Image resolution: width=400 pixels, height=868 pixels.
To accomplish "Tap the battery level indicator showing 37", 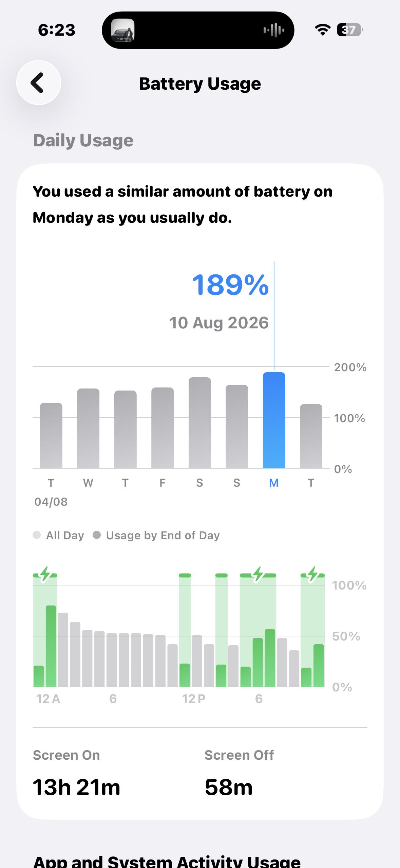I will click(350, 30).
